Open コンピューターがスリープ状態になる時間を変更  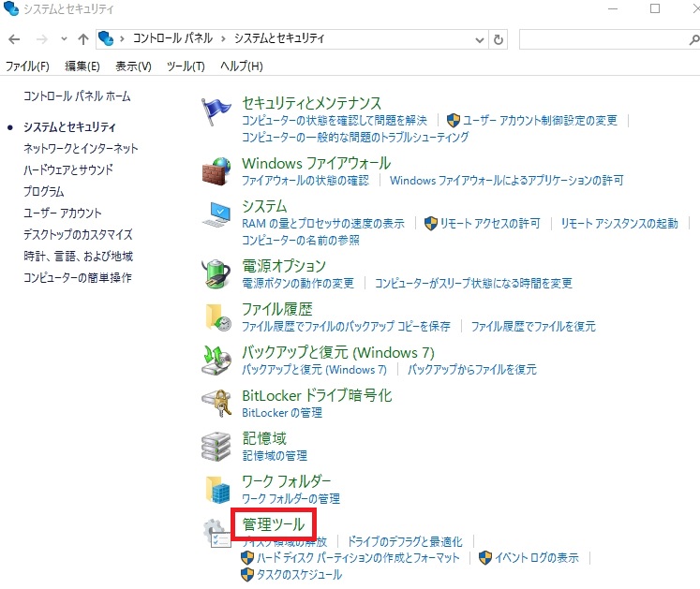point(473,283)
